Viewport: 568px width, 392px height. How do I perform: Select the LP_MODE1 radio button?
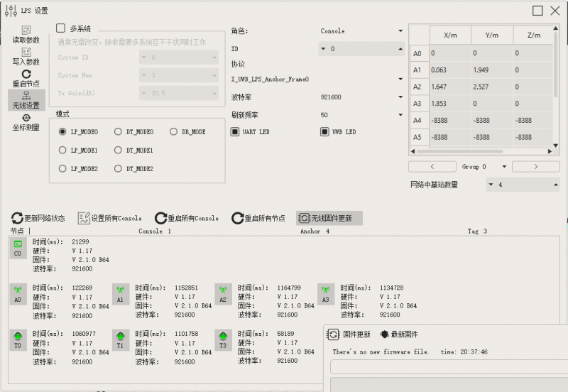62,150
